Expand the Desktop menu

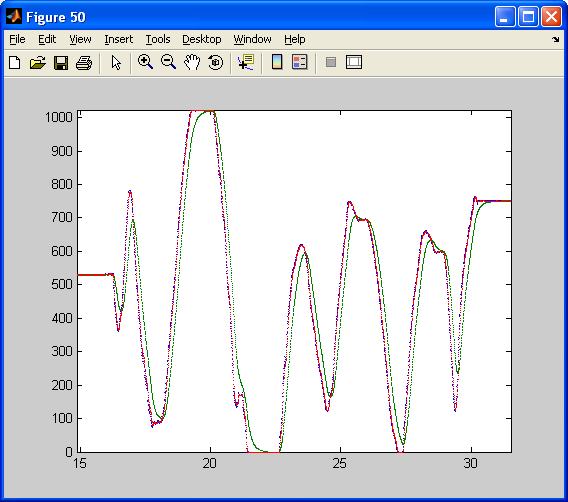(x=201, y=39)
